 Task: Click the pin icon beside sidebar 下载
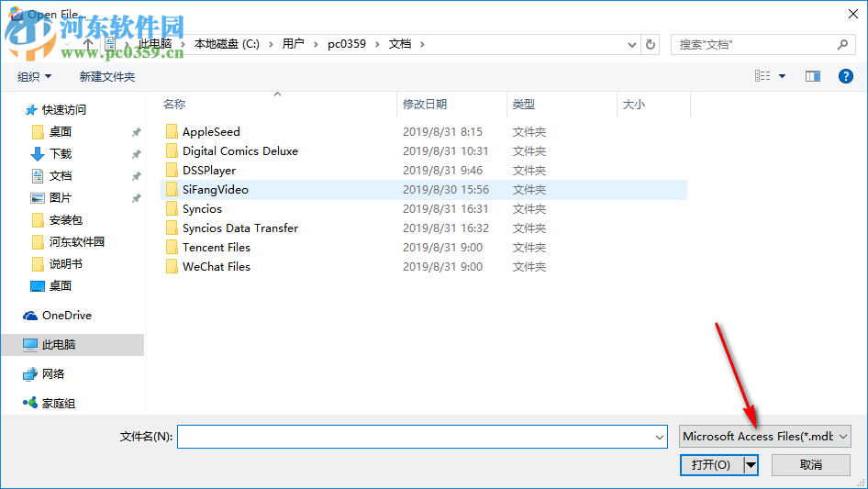[136, 154]
